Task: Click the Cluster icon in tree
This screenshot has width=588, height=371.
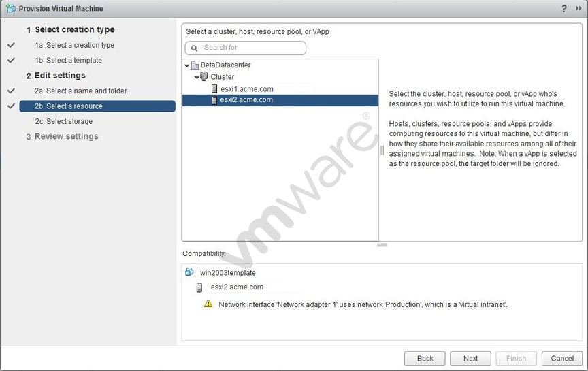Action: pyautogui.click(x=204, y=77)
